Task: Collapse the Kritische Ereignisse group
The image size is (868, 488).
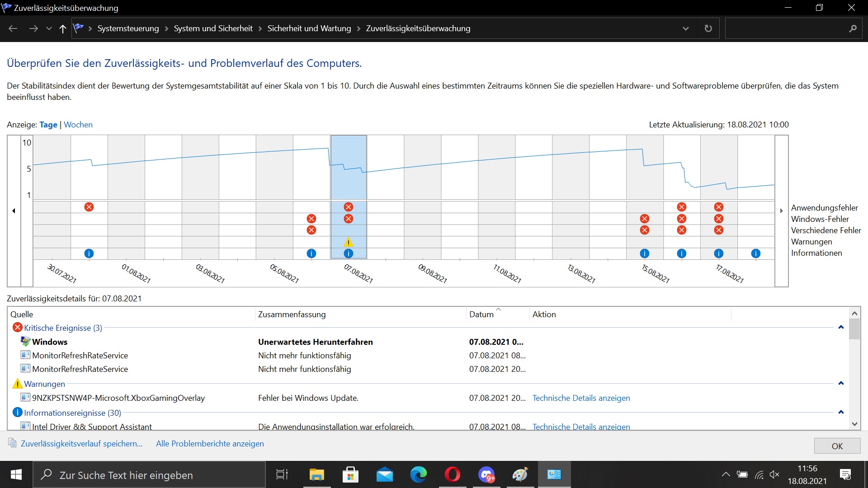Action: click(x=841, y=328)
